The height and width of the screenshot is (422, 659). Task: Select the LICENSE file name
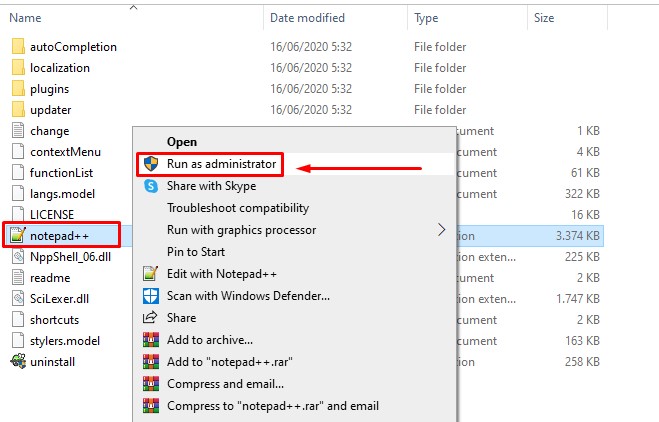point(52,215)
